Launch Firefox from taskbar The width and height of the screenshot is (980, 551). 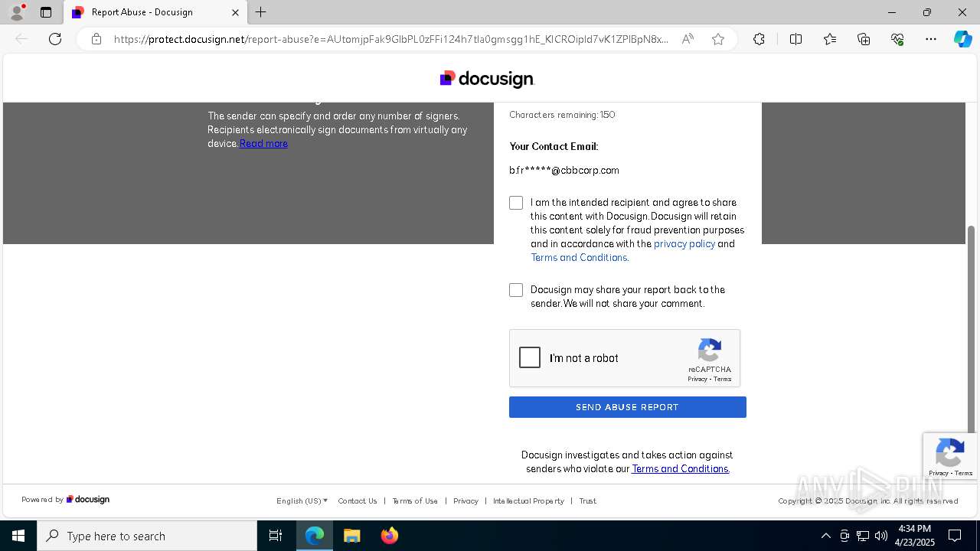389,536
